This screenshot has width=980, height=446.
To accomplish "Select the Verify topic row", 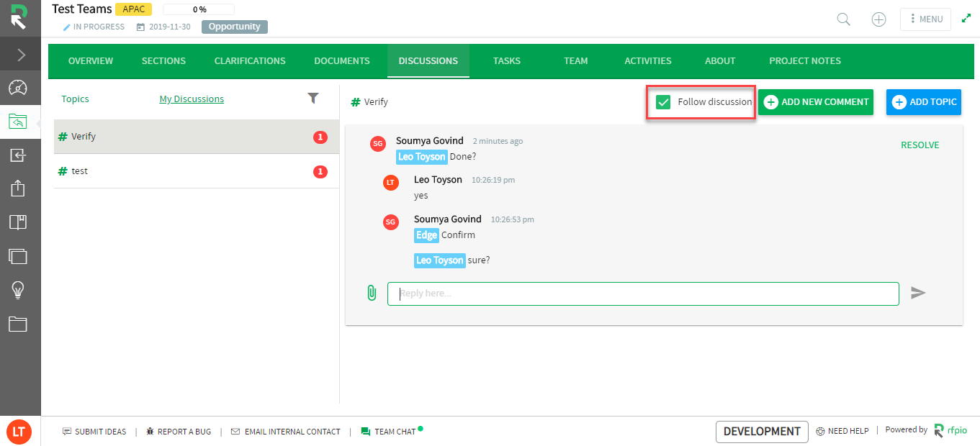I will coord(197,137).
